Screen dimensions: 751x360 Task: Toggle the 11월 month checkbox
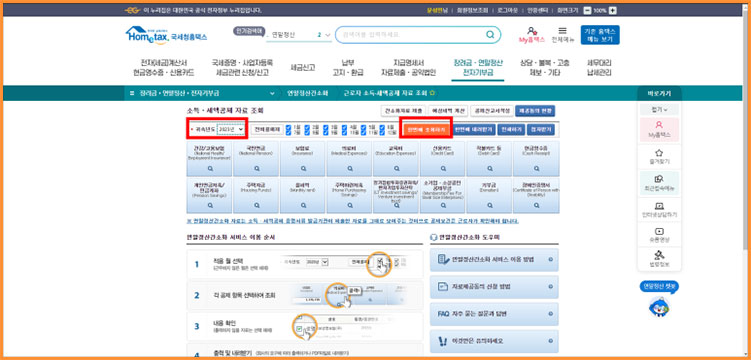tap(364, 132)
